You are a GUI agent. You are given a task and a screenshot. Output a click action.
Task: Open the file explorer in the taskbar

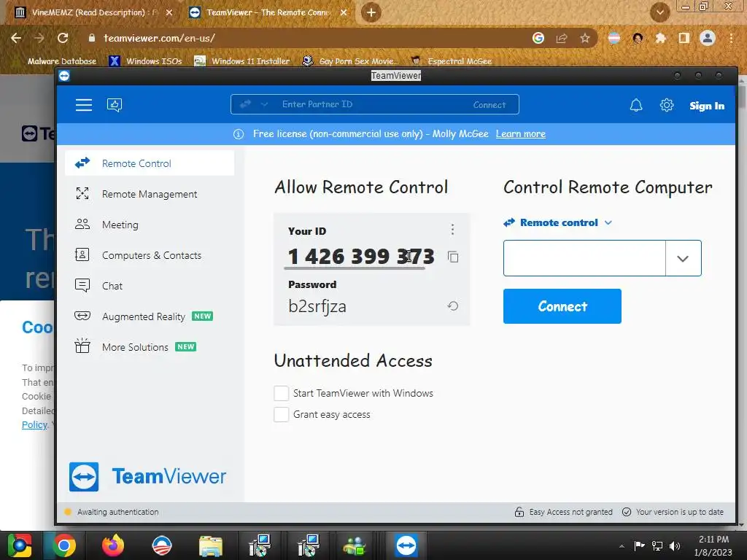tap(211, 545)
